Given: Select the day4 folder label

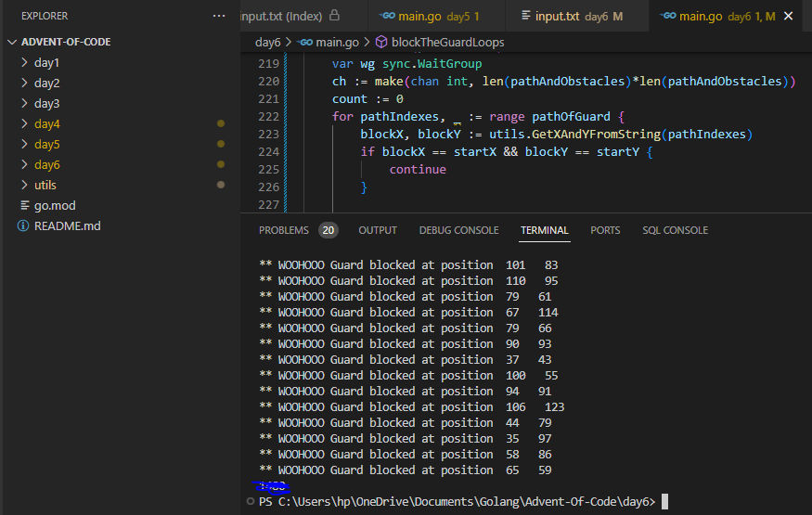Looking at the screenshot, I should point(46,123).
